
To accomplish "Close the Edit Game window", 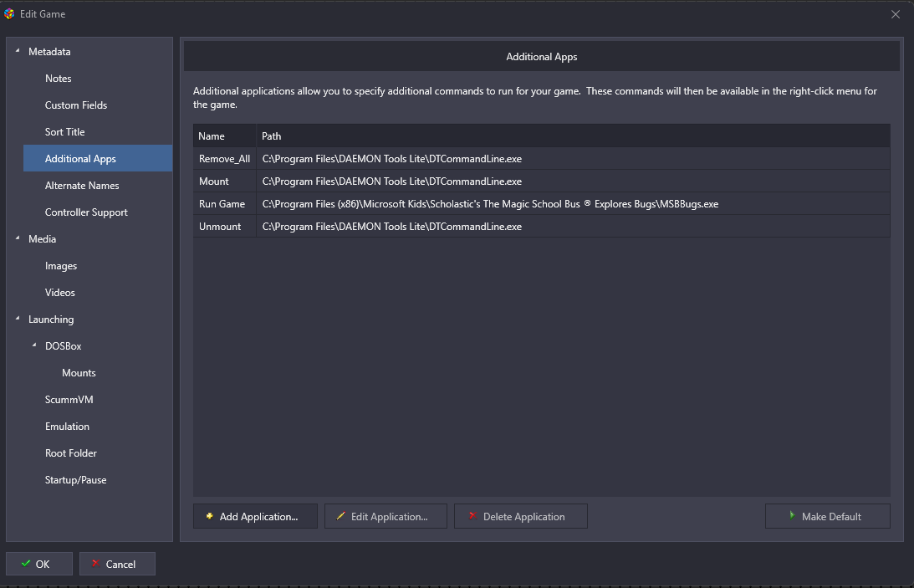I will click(x=896, y=14).
